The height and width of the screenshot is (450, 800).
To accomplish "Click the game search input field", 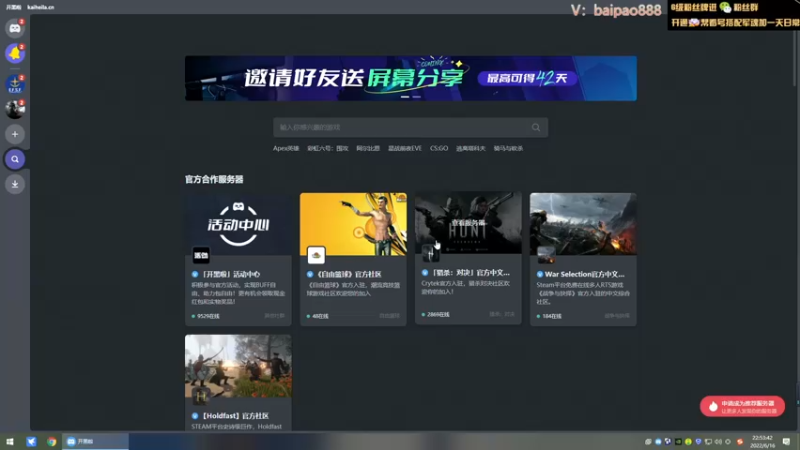I will coord(410,128).
